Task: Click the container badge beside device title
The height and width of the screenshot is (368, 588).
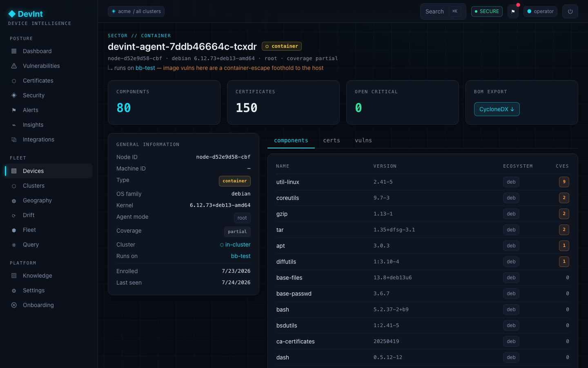Action: click(x=282, y=46)
